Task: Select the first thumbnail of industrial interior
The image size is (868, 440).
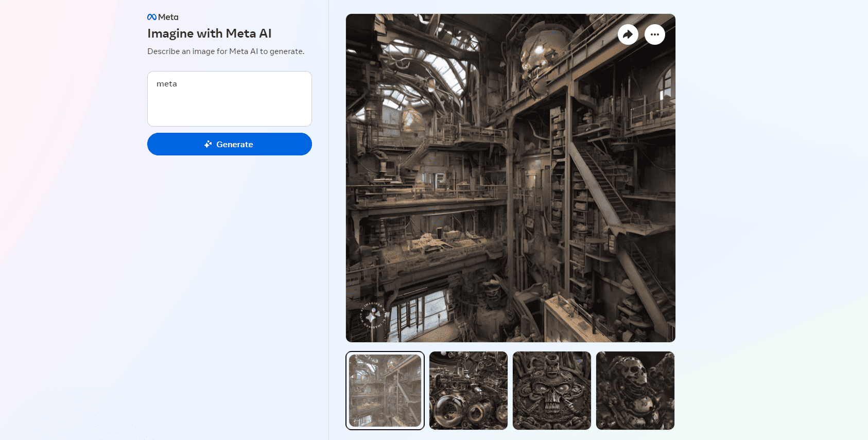Action: [385, 391]
